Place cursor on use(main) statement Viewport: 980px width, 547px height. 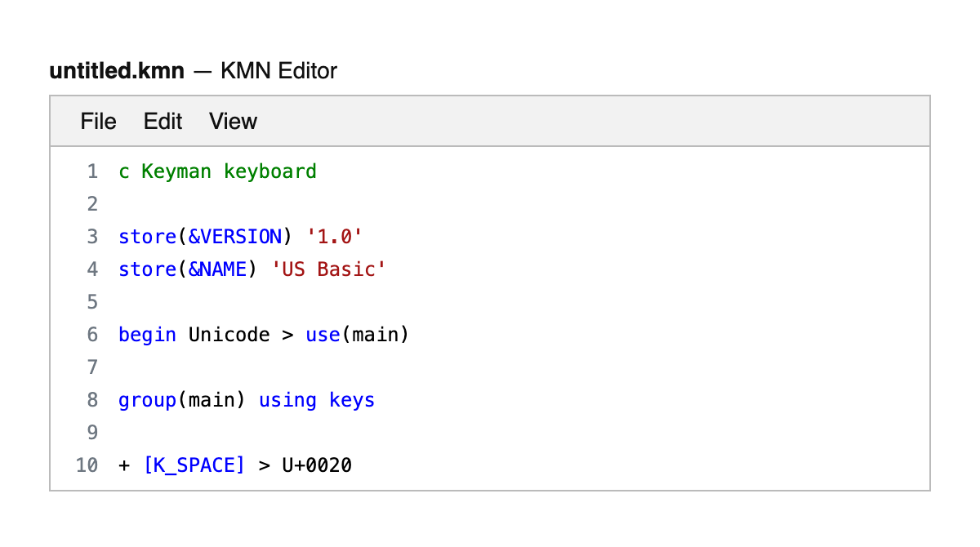tap(357, 335)
